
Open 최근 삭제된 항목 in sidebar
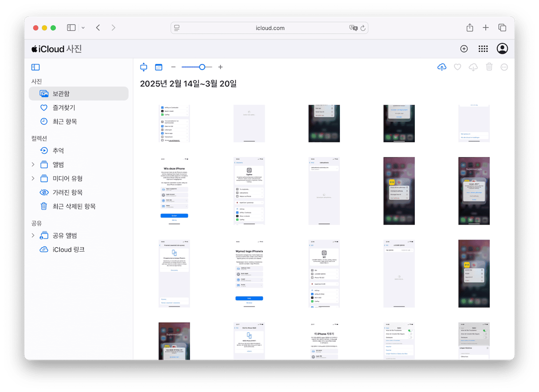tap(74, 206)
